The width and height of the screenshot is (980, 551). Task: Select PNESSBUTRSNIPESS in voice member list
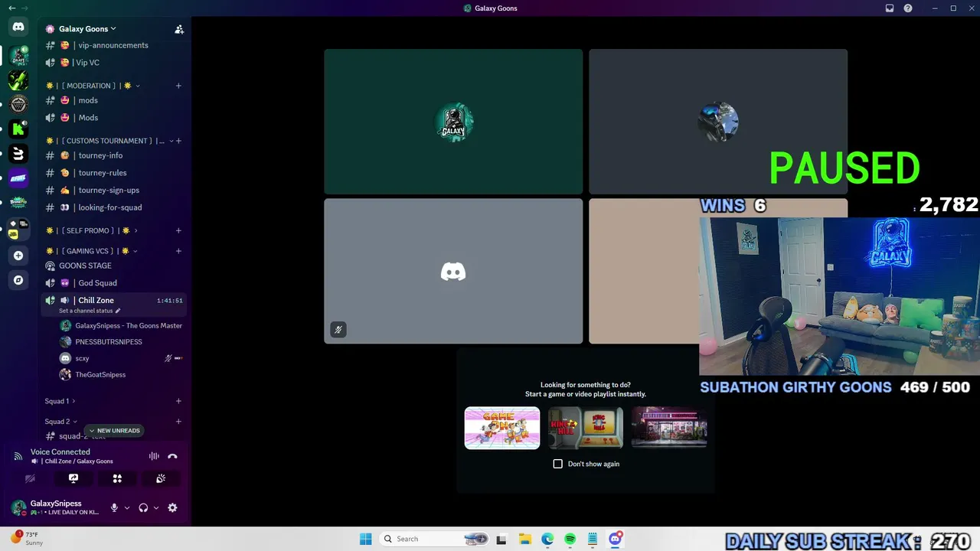(x=122, y=342)
